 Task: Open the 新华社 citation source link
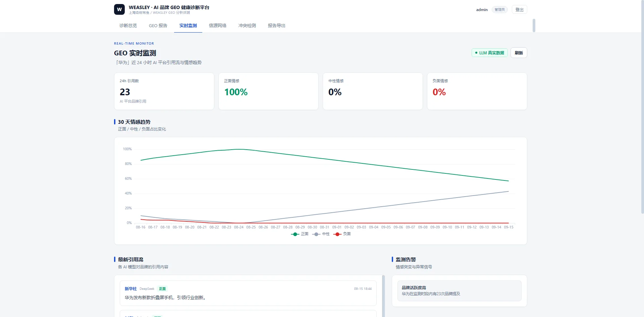130,288
